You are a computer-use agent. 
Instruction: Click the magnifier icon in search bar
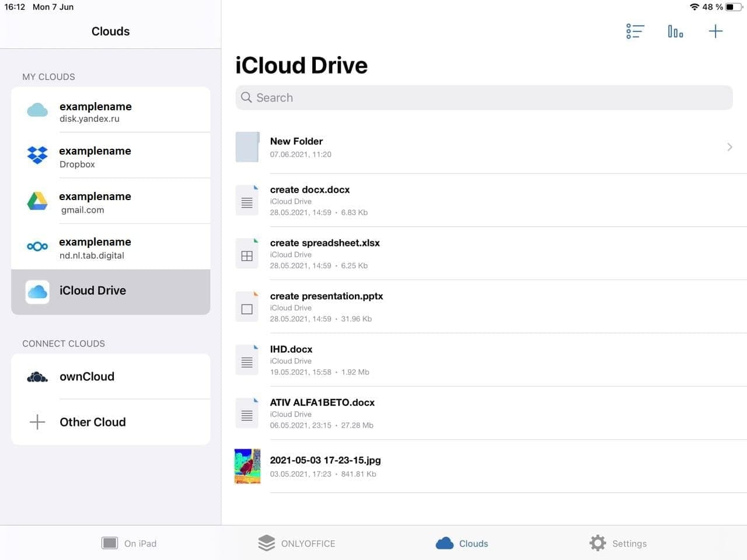point(246,97)
